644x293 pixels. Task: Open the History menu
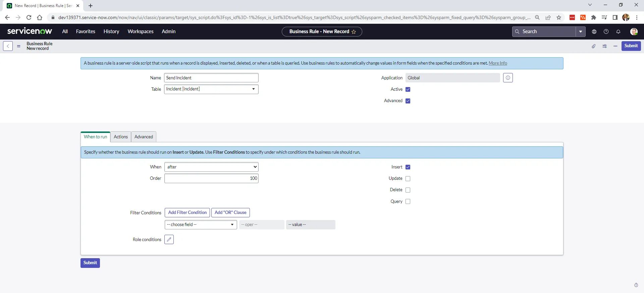[111, 31]
